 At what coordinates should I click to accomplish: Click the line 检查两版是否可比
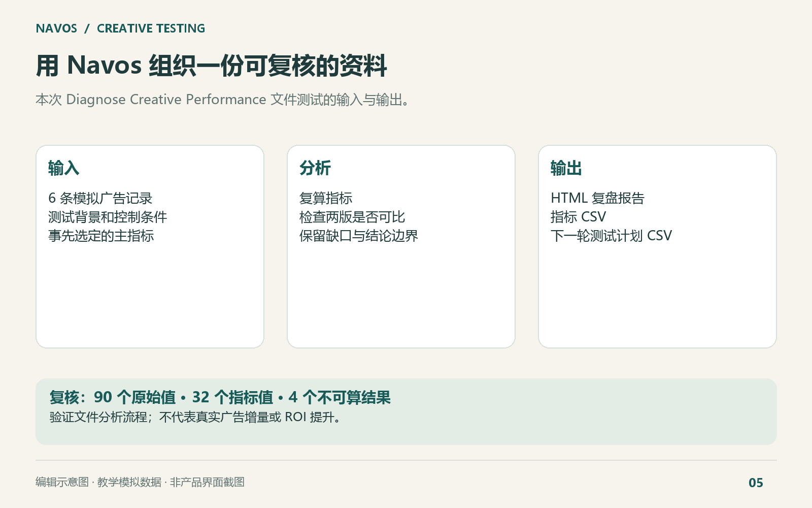click(352, 217)
